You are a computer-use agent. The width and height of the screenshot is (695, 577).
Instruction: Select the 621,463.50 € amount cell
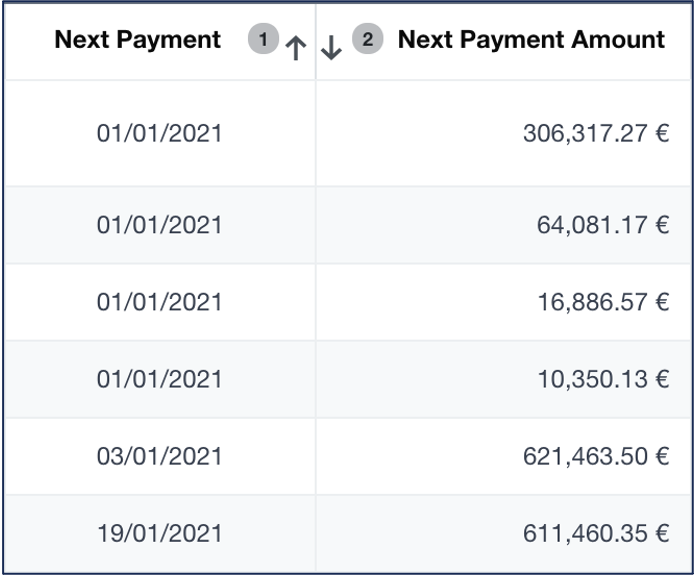click(x=595, y=456)
